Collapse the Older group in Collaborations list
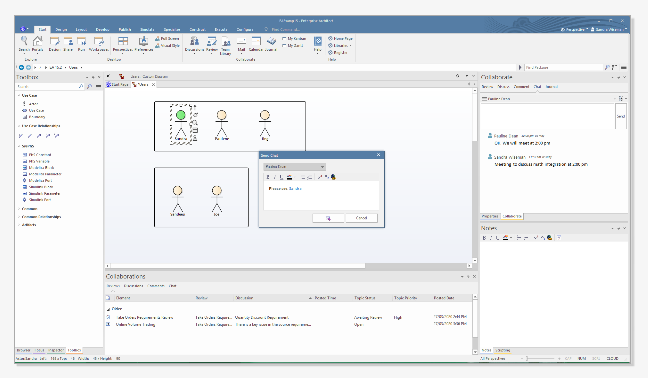This screenshot has width=648, height=378. coord(108,309)
